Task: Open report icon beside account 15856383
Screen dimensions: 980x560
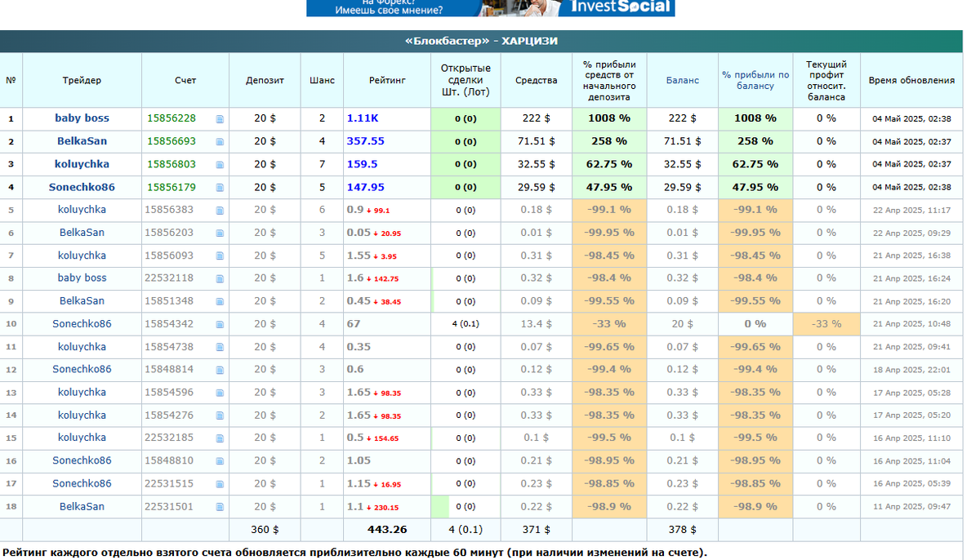Action: (x=220, y=211)
